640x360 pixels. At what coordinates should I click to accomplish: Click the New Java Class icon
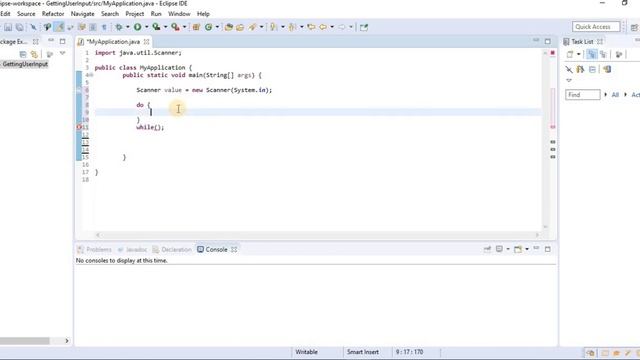coord(209,27)
